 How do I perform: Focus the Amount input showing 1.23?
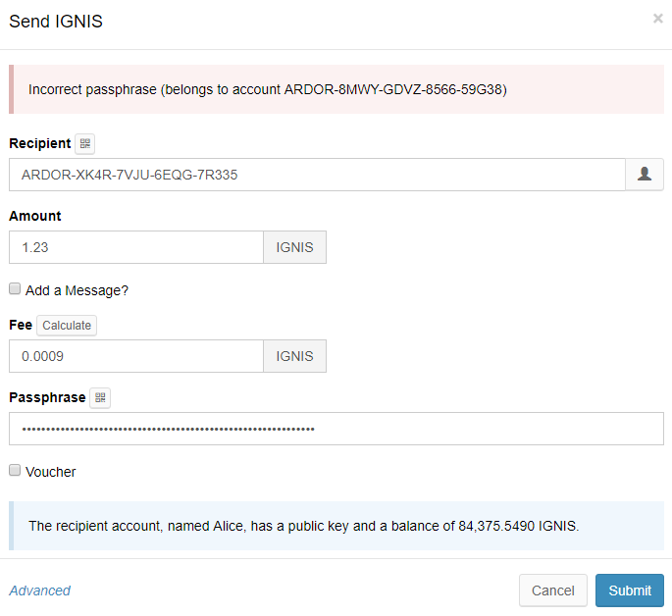point(135,247)
